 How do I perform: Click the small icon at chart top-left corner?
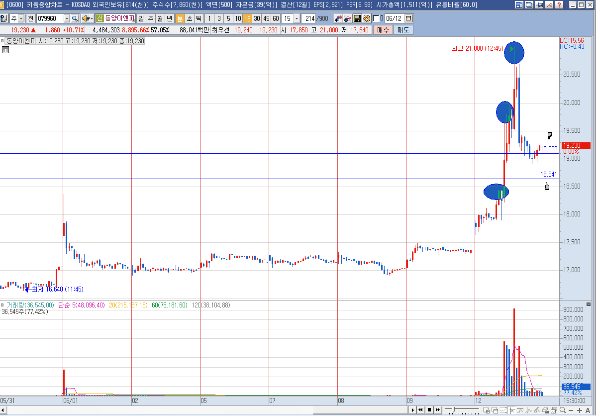click(x=5, y=49)
